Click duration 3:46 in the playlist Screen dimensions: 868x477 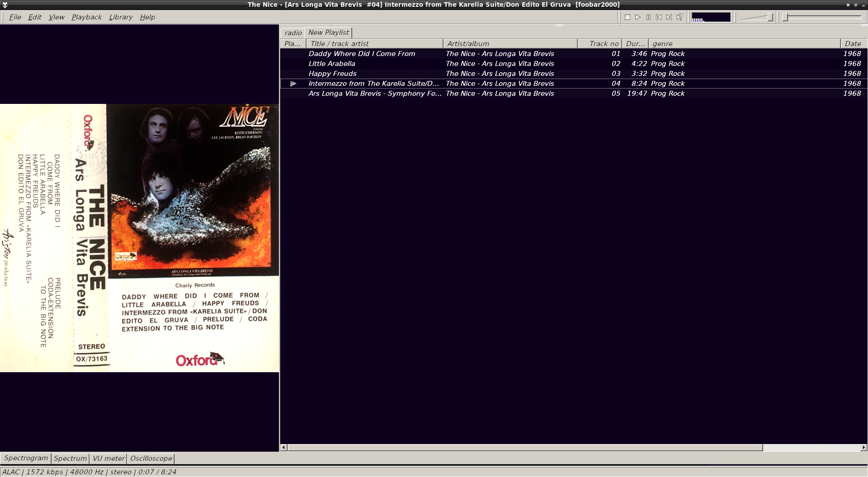click(639, 54)
